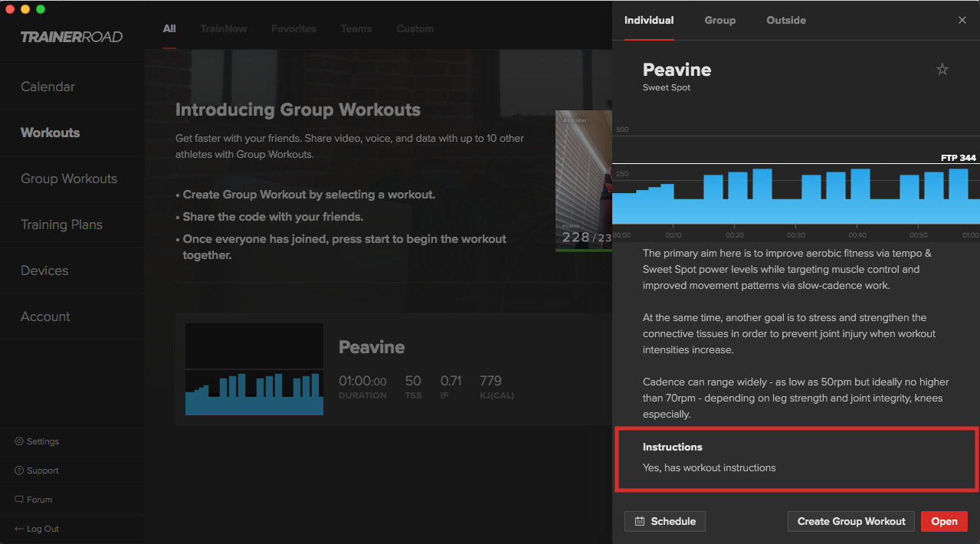This screenshot has height=544, width=980.
Task: Click the red Open button
Action: click(x=944, y=521)
